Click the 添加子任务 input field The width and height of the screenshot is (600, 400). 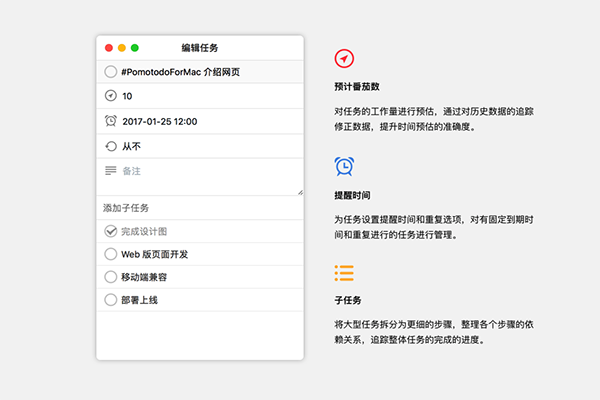click(200, 208)
